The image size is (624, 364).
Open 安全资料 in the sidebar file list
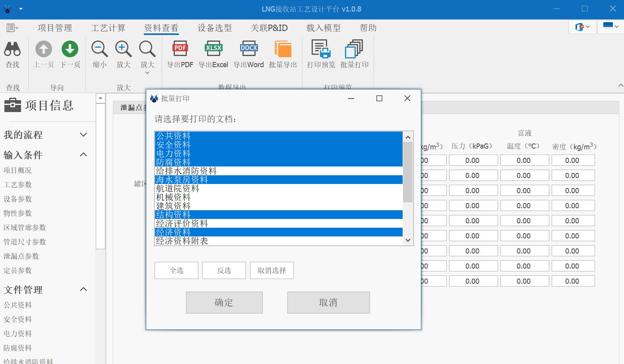tap(17, 319)
